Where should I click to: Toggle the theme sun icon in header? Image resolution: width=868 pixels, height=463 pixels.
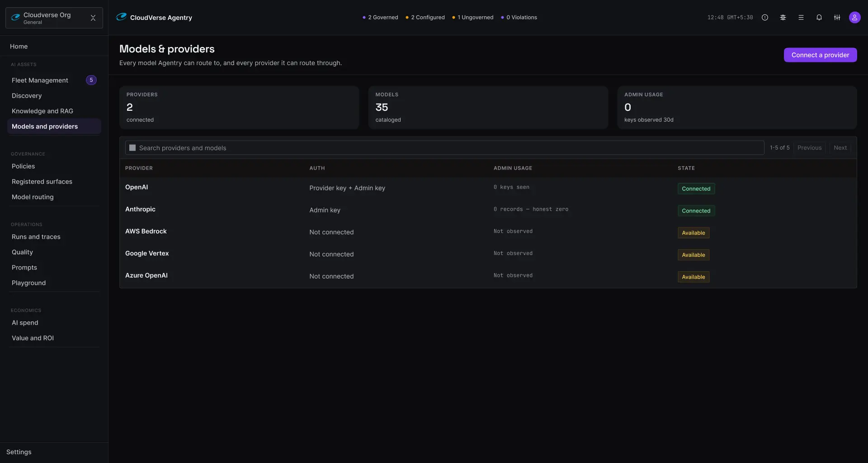[783, 18]
